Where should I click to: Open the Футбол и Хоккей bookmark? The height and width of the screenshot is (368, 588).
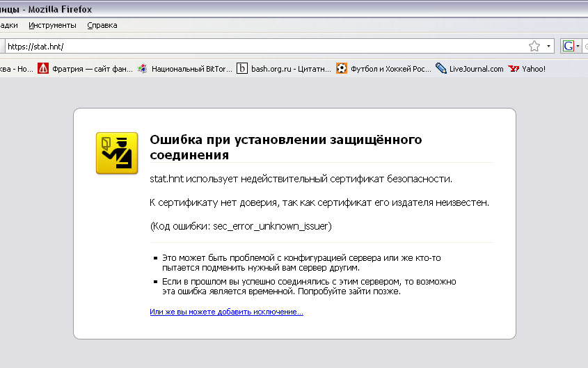(x=390, y=69)
